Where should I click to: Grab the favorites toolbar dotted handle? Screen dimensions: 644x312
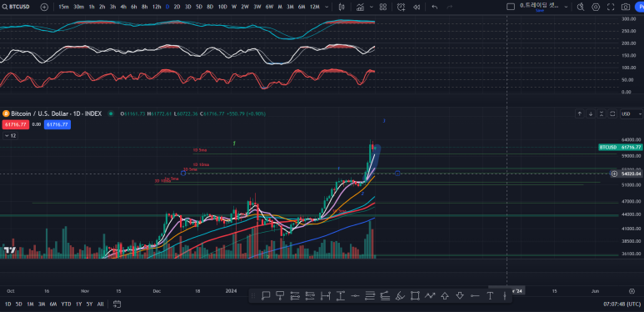[x=253, y=295]
